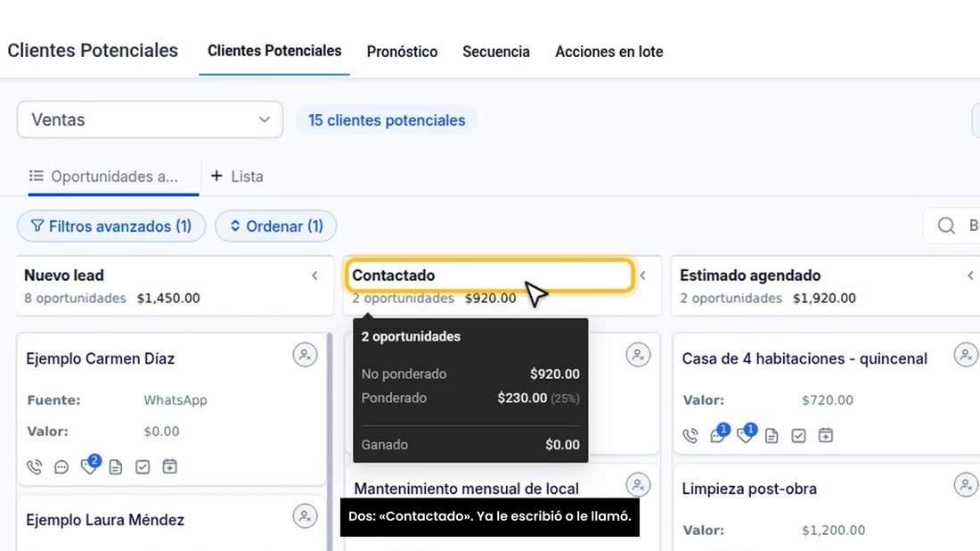
Task: Click the owner avatar on the first Contactado card
Action: [638, 355]
